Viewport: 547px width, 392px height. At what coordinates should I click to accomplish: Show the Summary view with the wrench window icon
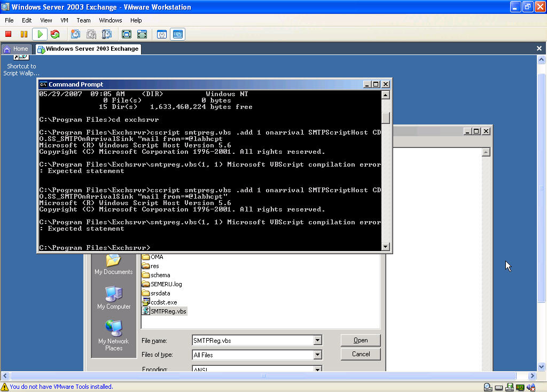click(161, 34)
